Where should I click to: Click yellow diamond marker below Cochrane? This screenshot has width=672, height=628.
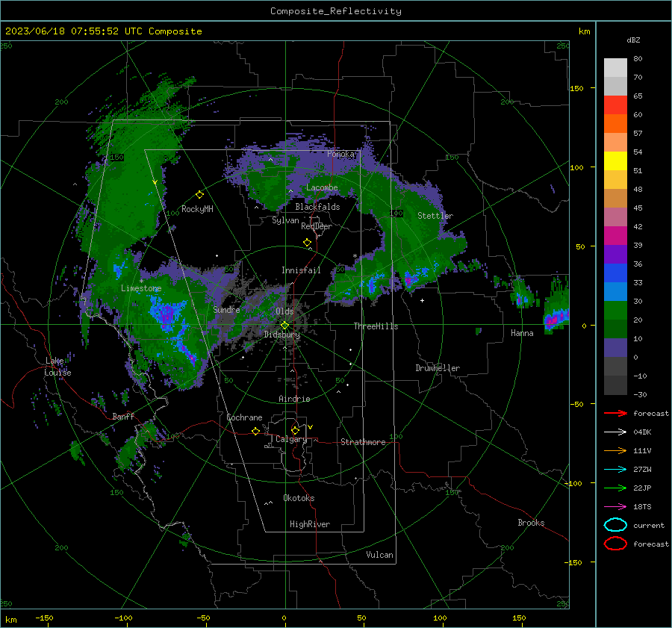pos(256,432)
